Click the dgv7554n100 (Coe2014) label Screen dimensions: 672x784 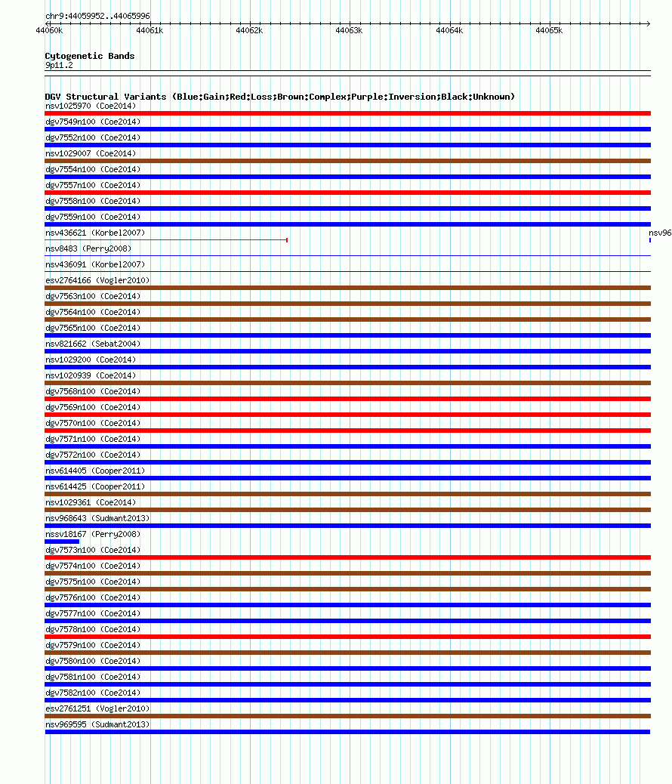click(93, 169)
